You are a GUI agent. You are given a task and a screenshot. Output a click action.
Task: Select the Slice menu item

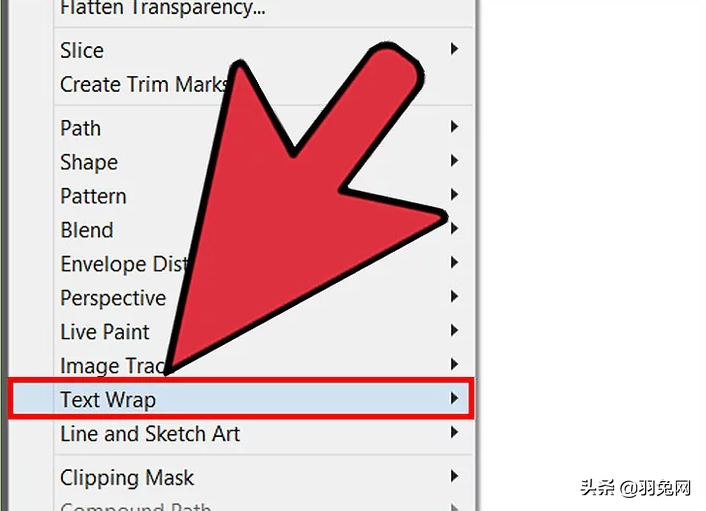(x=263, y=50)
